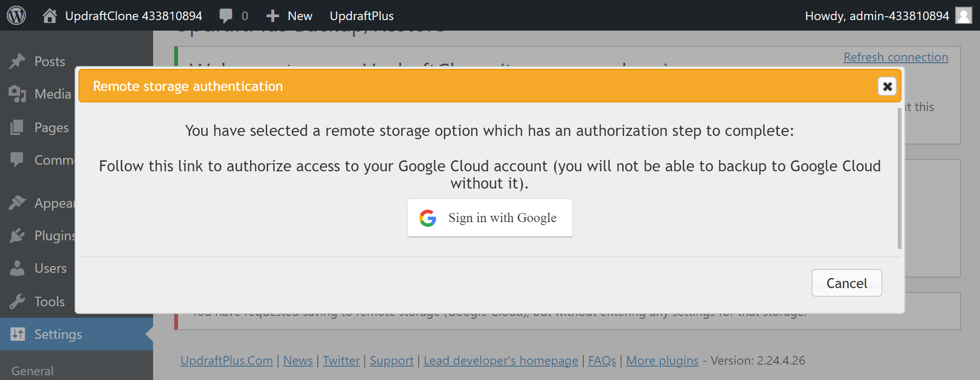Open the FAQs footer link
This screenshot has height=380, width=980.
click(x=601, y=360)
